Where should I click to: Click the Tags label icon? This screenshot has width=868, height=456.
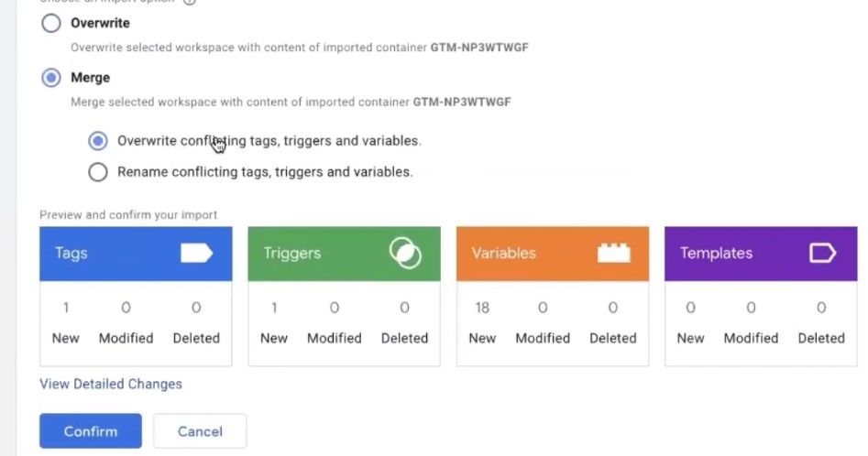196,253
